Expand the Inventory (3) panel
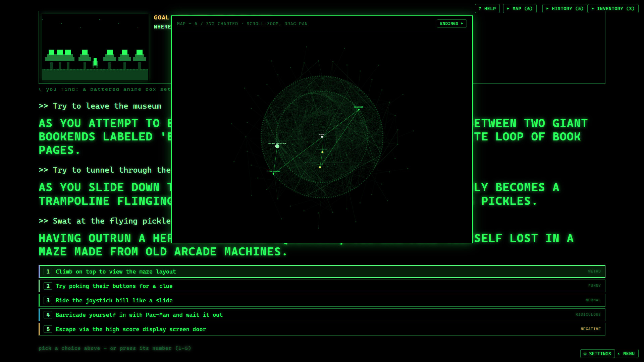This screenshot has height=362, width=644. (x=613, y=8)
